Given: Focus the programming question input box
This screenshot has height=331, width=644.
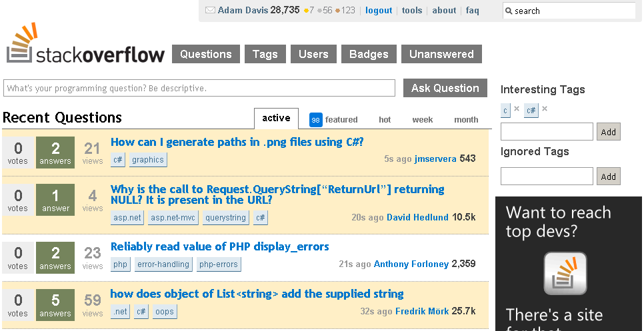Looking at the screenshot, I should click(199, 88).
